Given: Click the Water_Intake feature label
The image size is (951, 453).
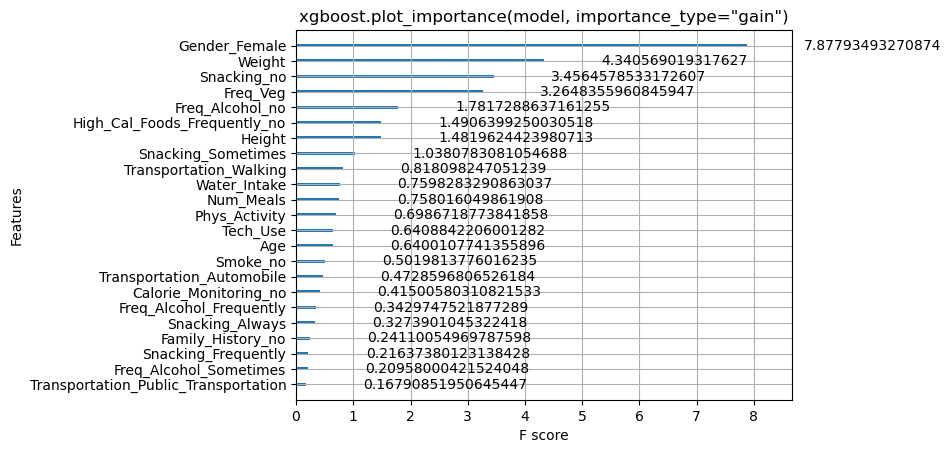Looking at the screenshot, I should pos(241,185).
